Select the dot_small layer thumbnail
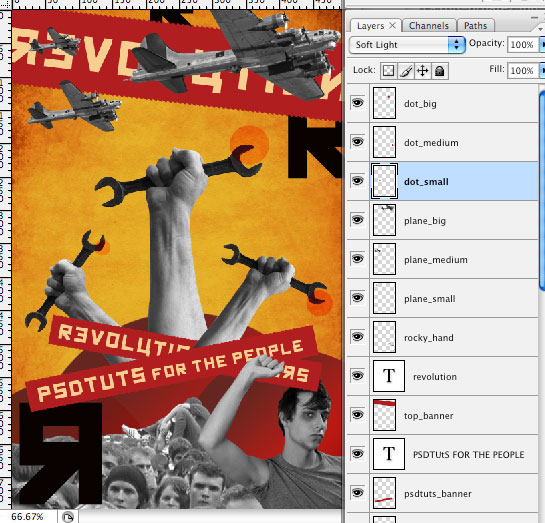This screenshot has width=545, height=523. 384,181
